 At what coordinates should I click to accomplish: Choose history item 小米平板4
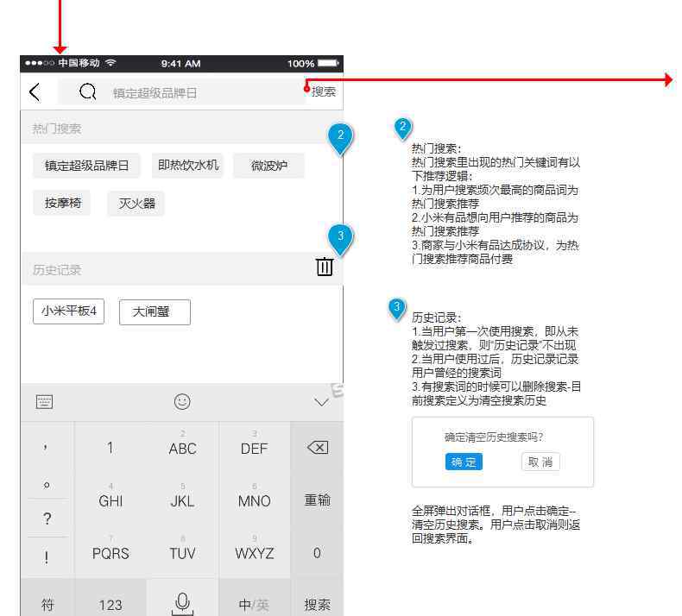(69, 311)
